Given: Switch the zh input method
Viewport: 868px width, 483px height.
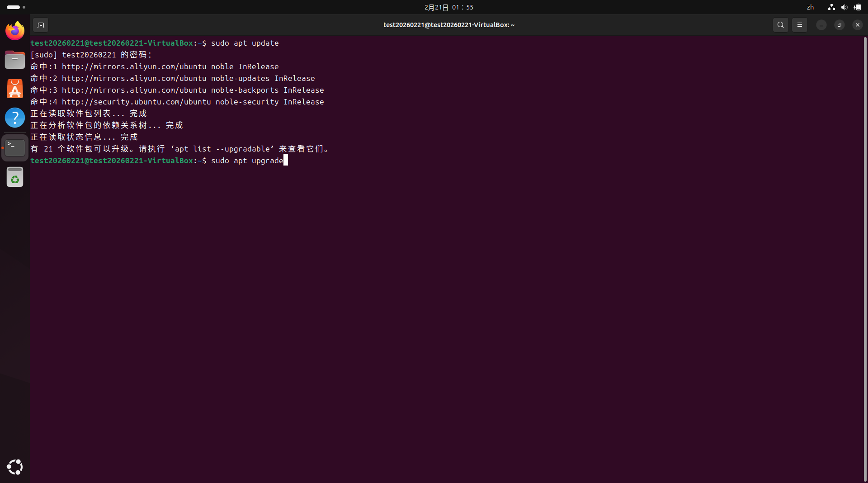Looking at the screenshot, I should (810, 7).
